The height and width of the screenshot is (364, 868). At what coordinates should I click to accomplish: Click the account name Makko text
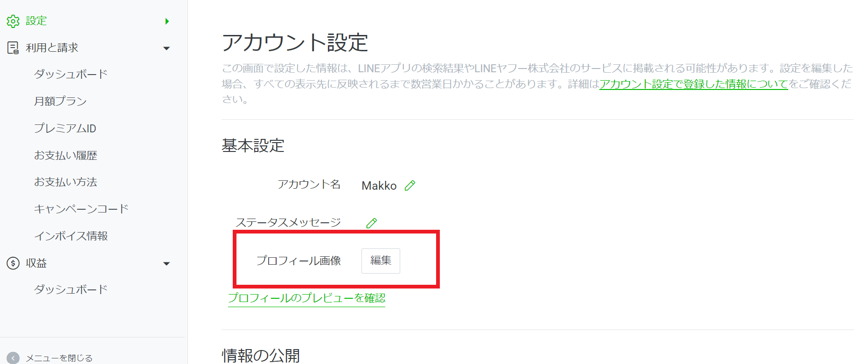tap(379, 185)
